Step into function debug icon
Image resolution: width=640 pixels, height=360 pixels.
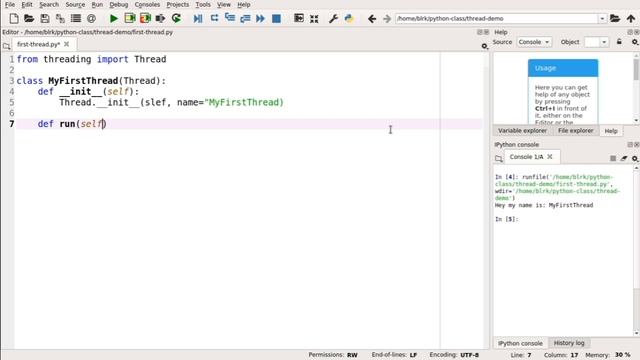pos(230,18)
